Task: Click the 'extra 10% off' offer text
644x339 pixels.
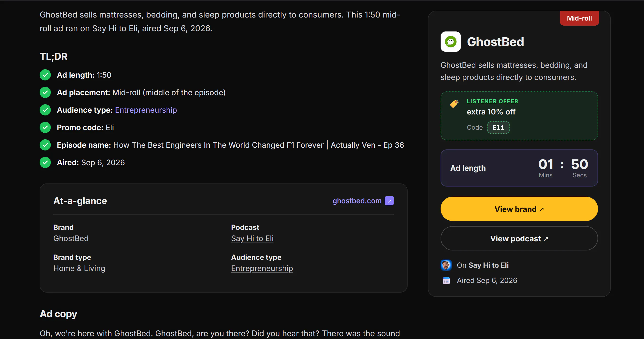Action: tap(491, 112)
